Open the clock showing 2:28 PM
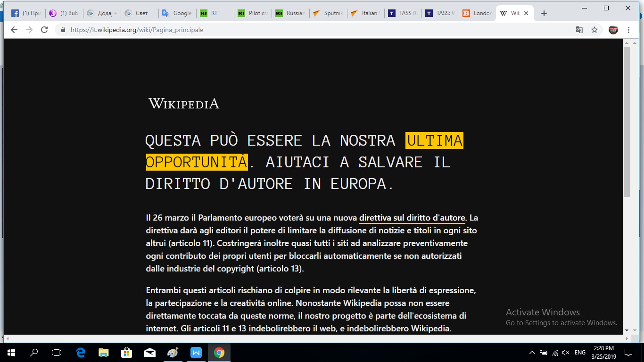The width and height of the screenshot is (644, 362). [603, 352]
